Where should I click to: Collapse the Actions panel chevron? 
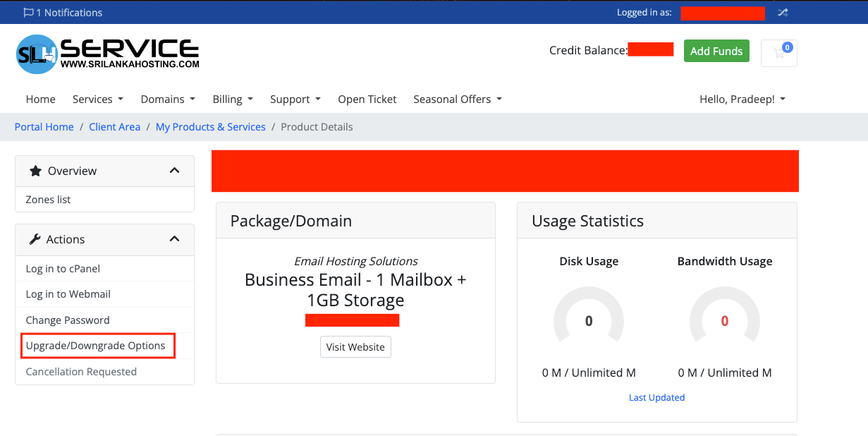174,239
